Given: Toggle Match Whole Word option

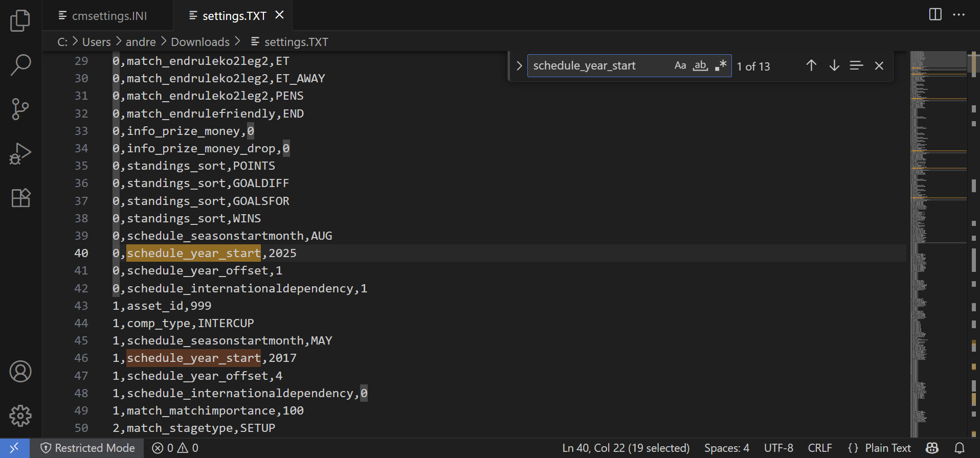Looking at the screenshot, I should [700, 65].
